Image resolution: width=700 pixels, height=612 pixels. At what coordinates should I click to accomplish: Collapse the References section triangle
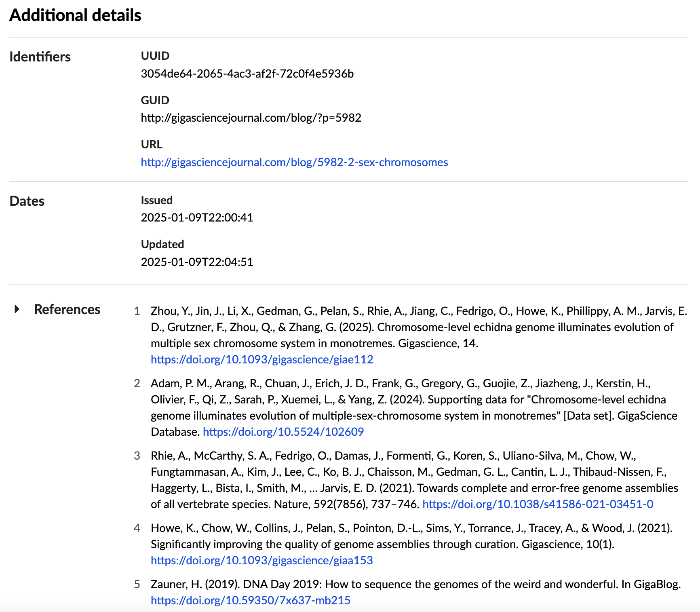click(17, 309)
